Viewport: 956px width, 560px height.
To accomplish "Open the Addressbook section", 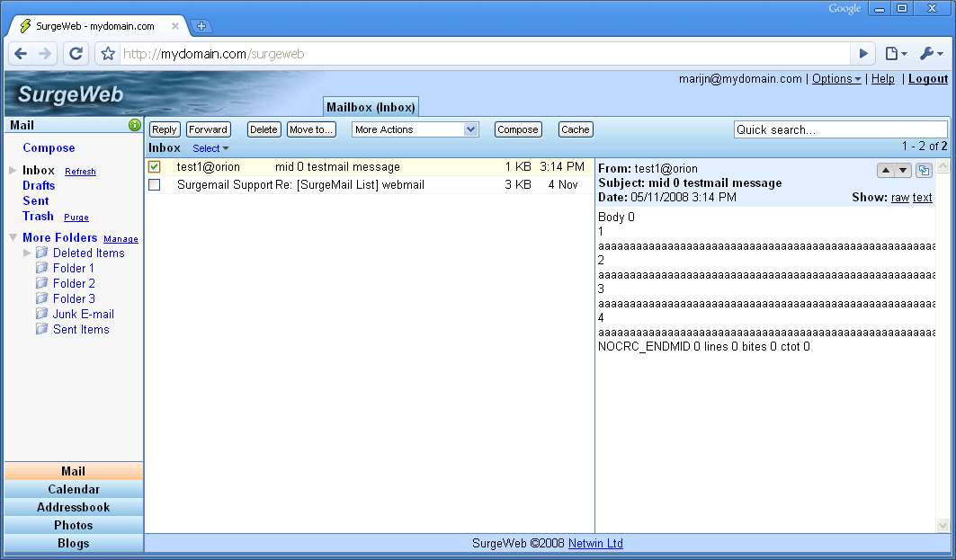I will [x=74, y=507].
